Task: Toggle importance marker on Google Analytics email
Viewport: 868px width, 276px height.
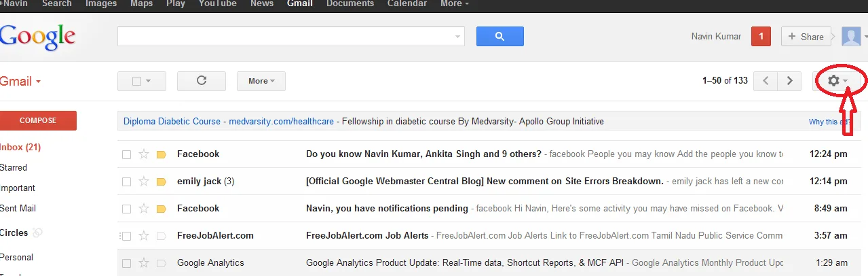Action: (x=162, y=263)
